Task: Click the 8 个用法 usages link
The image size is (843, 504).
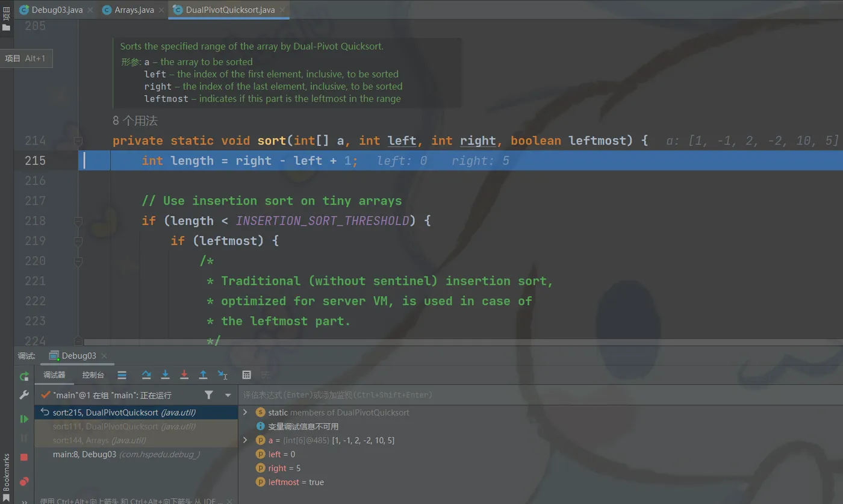Action: (135, 121)
